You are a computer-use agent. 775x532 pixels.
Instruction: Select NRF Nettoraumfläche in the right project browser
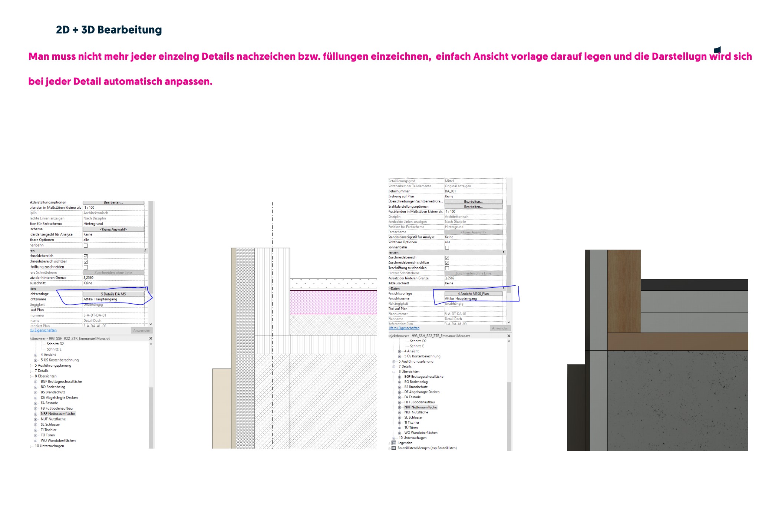421,407
